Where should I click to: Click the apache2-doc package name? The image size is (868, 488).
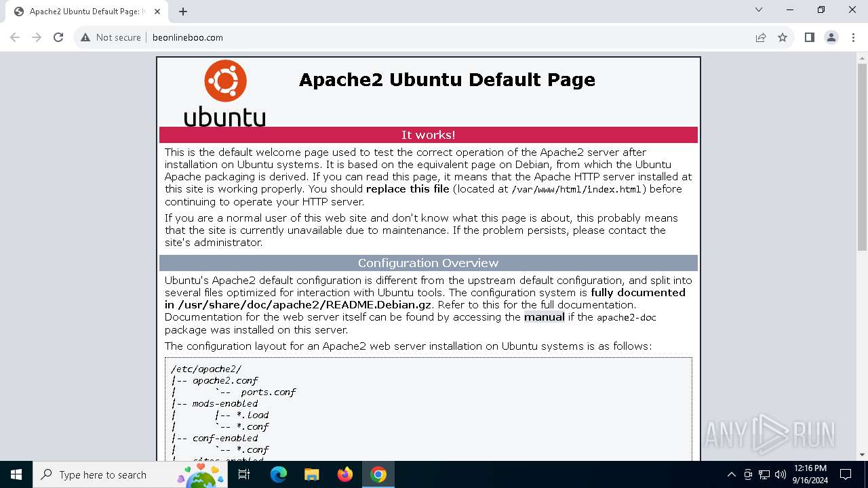click(627, 317)
